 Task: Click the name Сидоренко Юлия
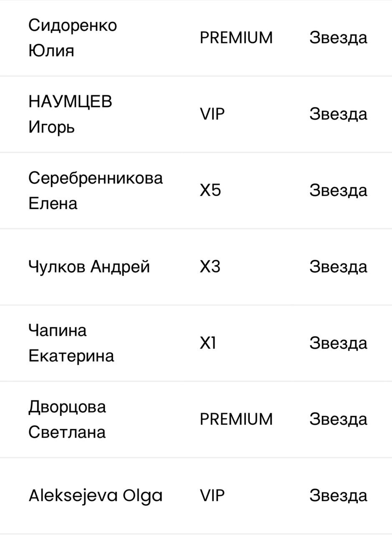[x=73, y=38]
